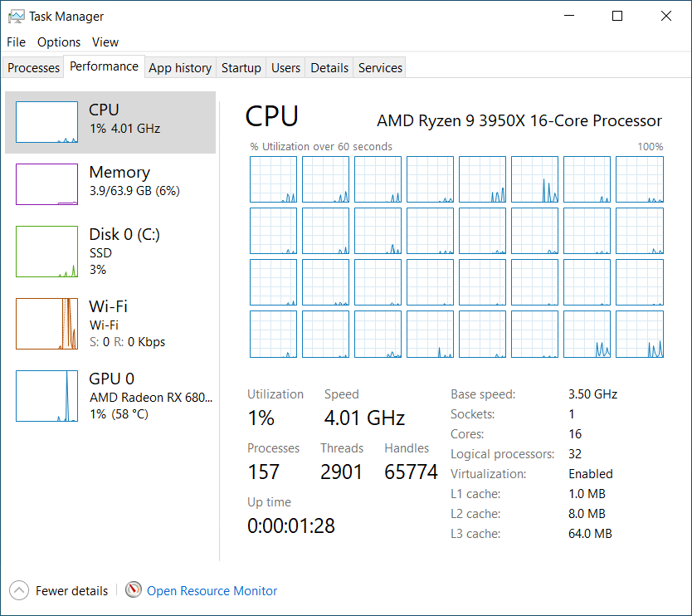Select the CPU 1% 4.01 GHz entry

[x=110, y=122]
